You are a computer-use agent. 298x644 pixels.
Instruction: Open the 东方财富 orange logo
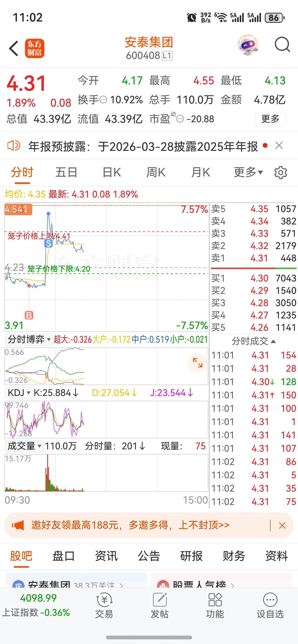pyautogui.click(x=35, y=49)
